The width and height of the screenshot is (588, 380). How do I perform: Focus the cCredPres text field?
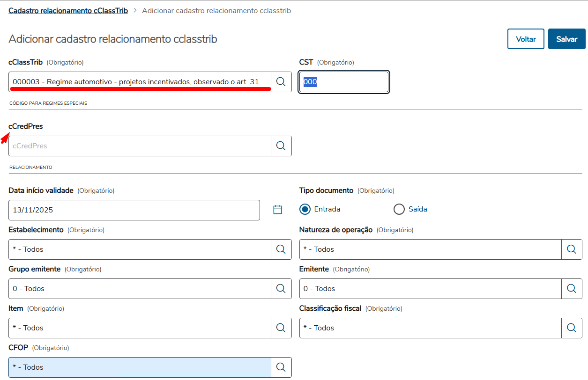pos(140,146)
